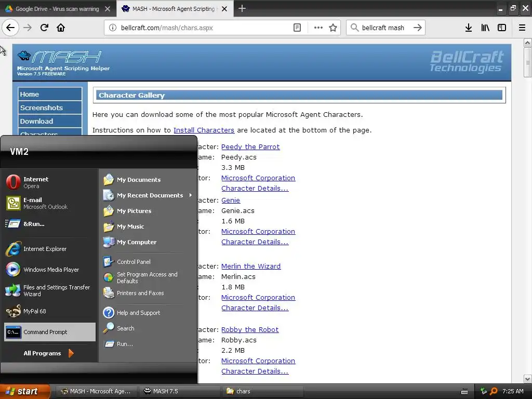Open page actions three-dot menu
The height and width of the screenshot is (399, 532).
[318, 28]
